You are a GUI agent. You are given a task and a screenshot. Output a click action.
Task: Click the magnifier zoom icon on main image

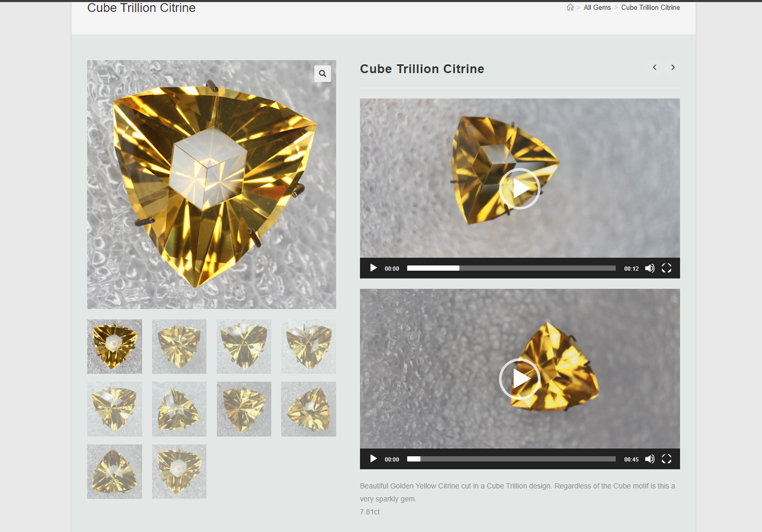(x=323, y=74)
